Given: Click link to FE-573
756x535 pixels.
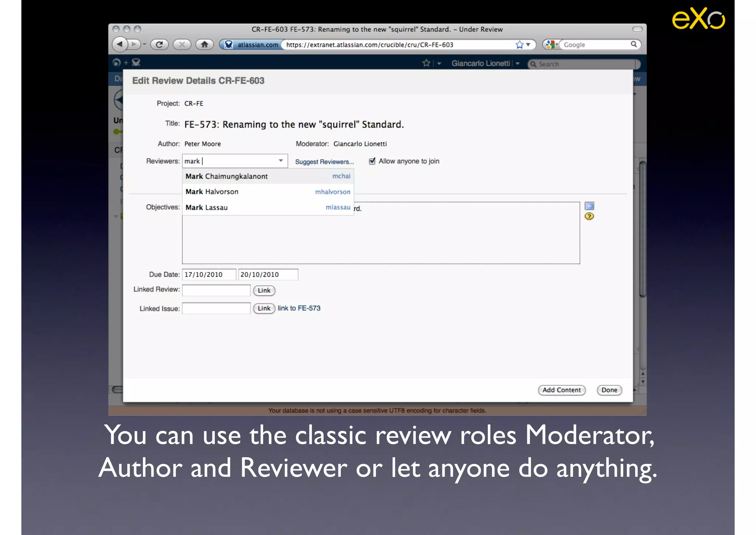Looking at the screenshot, I should click(299, 308).
